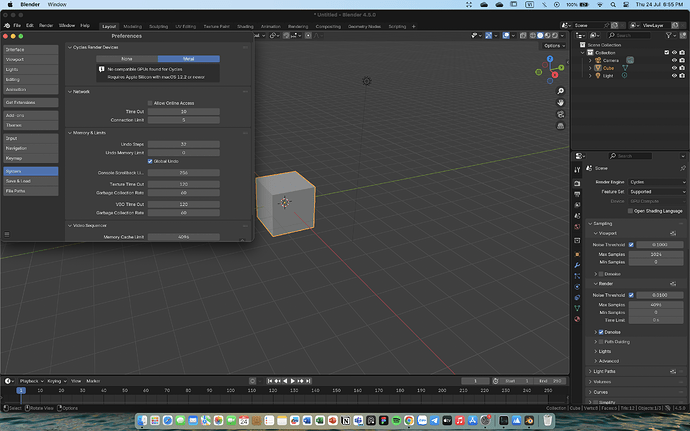The width and height of the screenshot is (690, 431).
Task: Open the Modifiers wrench tab icon
Action: pyautogui.click(x=577, y=265)
